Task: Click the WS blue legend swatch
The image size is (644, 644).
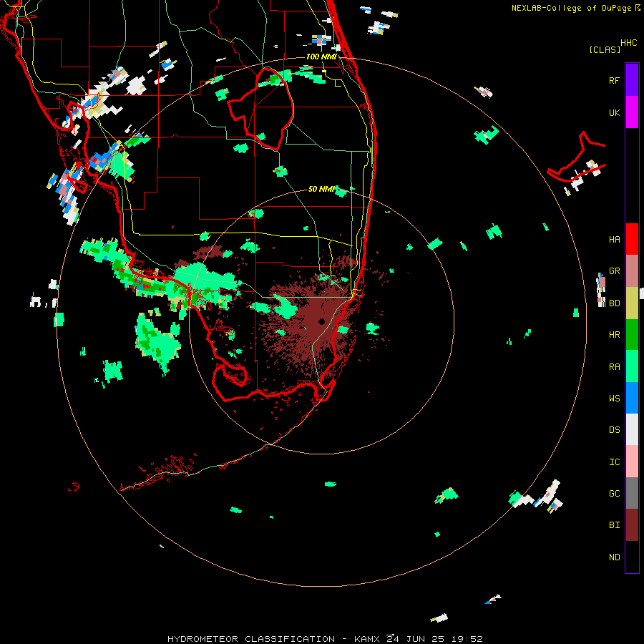Action: [632, 398]
